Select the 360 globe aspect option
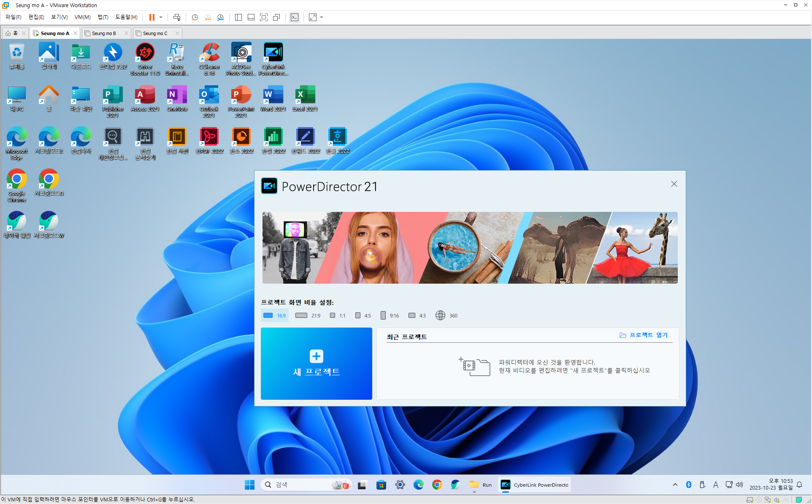This screenshot has height=504, width=812. pyautogui.click(x=446, y=315)
